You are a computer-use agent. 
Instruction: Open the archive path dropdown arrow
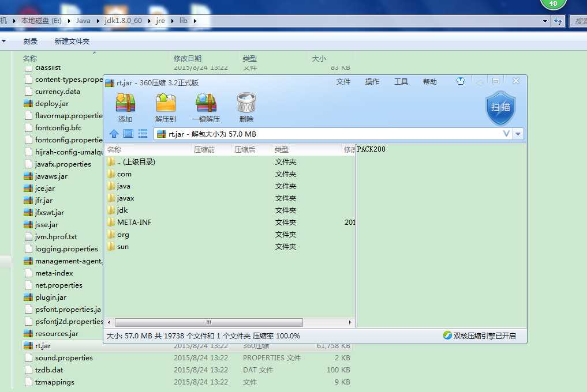point(518,134)
